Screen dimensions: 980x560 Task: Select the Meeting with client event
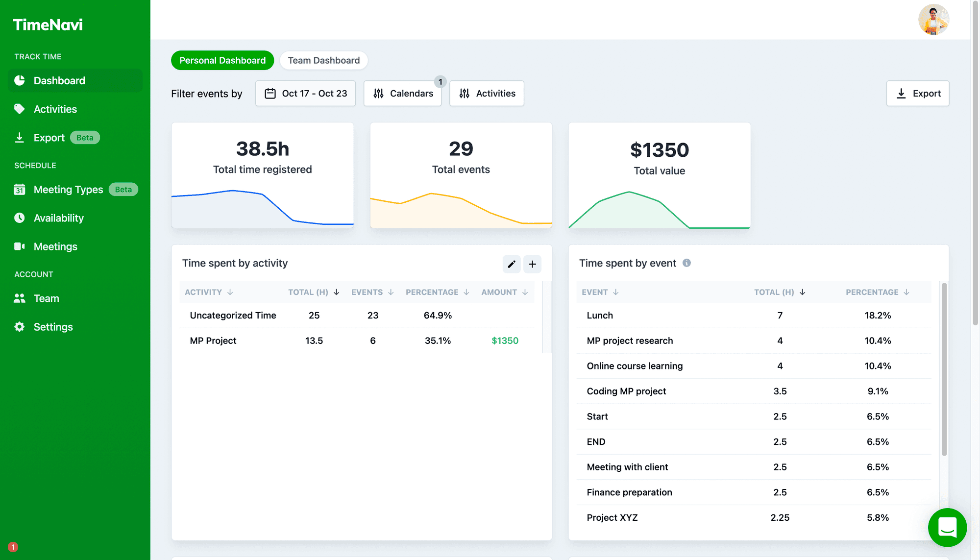(x=754, y=467)
